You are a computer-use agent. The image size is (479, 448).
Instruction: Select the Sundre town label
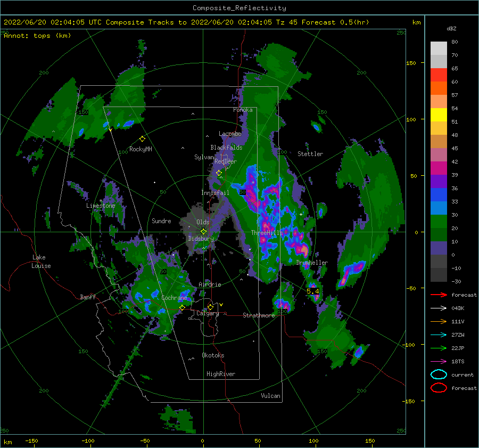(x=161, y=221)
